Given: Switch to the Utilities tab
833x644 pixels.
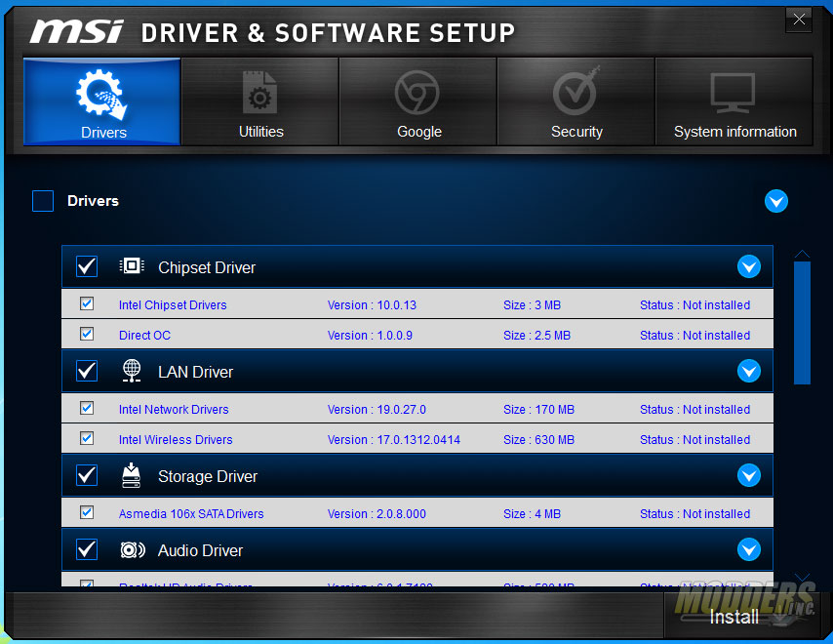Looking at the screenshot, I should point(259,101).
